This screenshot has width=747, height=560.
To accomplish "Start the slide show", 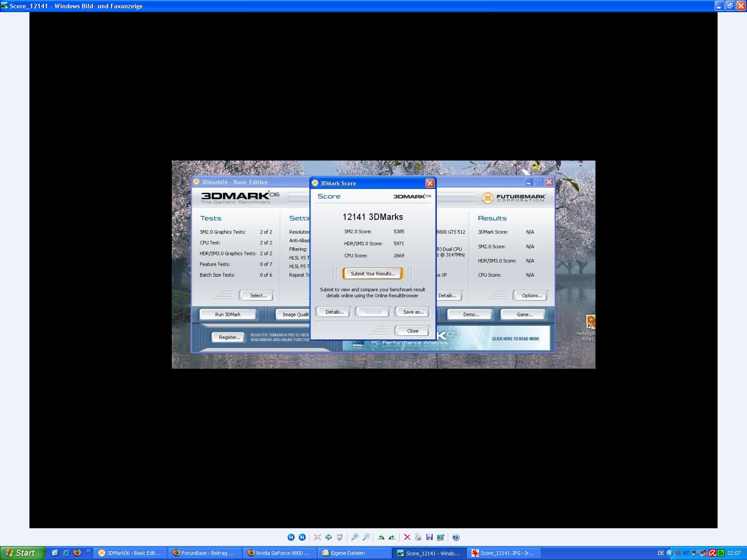I will [340, 537].
